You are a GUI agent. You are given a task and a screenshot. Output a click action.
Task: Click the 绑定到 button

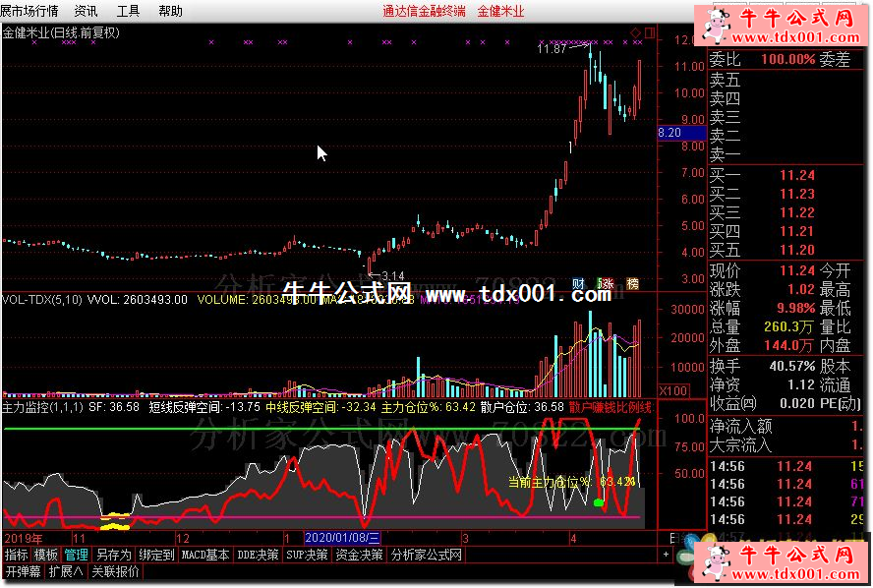[156, 555]
